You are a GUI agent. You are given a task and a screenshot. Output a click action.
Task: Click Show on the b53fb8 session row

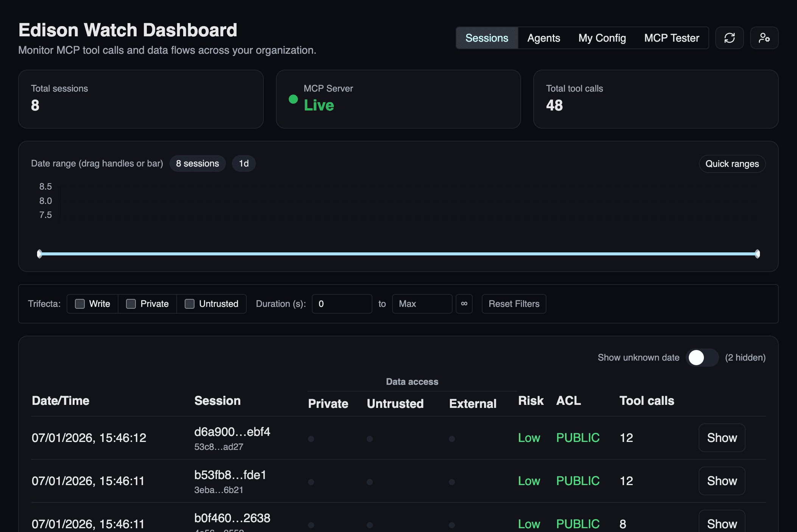coord(721,481)
